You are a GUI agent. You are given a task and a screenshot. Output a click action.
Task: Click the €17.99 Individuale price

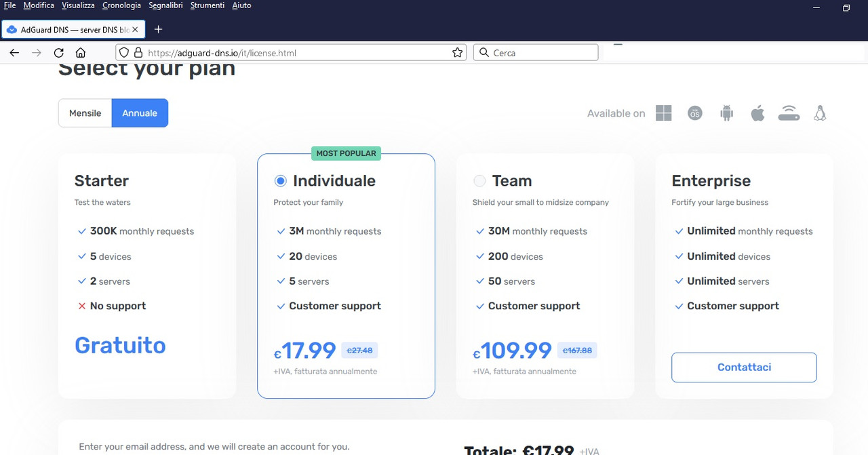click(304, 351)
